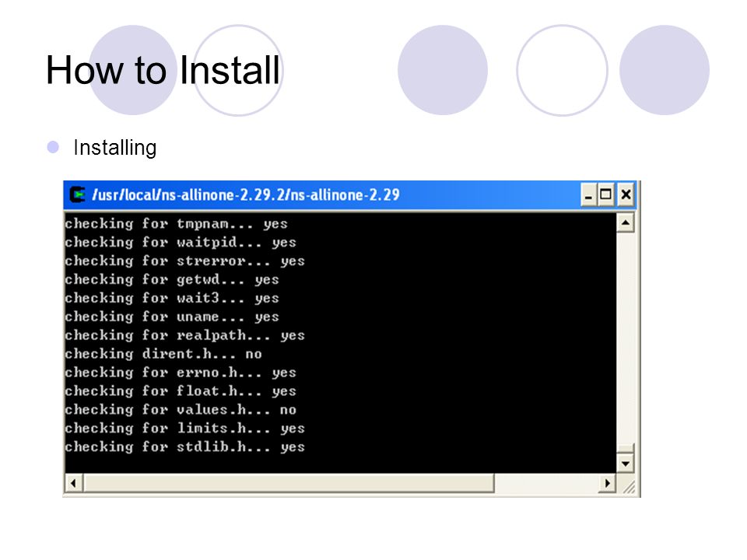Click the line 'checking for values.h... no'
This screenshot has height=560, width=747.
coord(181,410)
